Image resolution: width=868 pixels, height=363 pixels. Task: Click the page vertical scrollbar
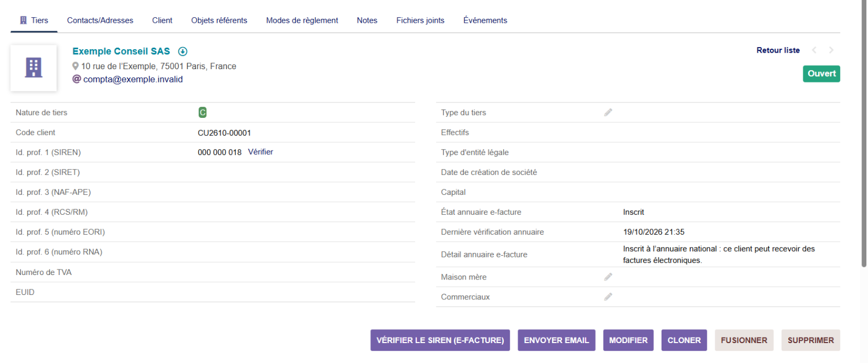864,133
